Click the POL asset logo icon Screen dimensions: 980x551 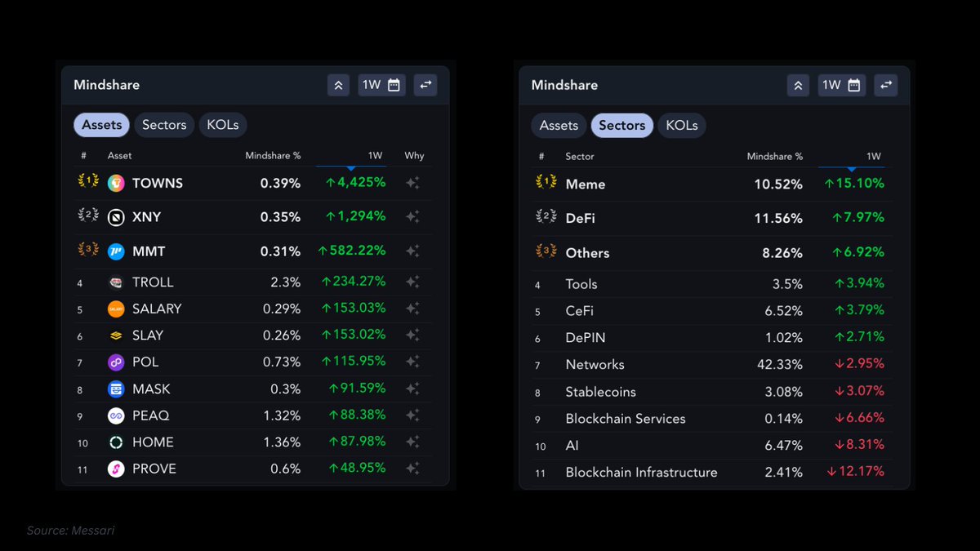coord(116,362)
